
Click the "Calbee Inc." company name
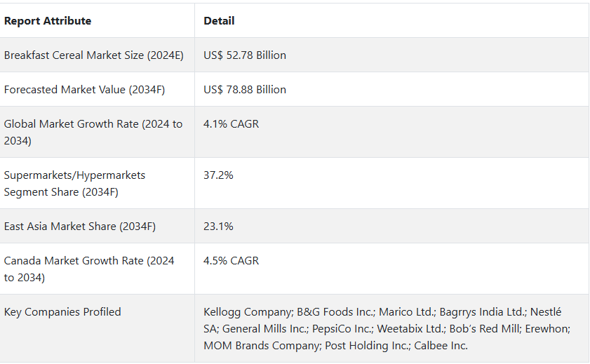coord(441,346)
